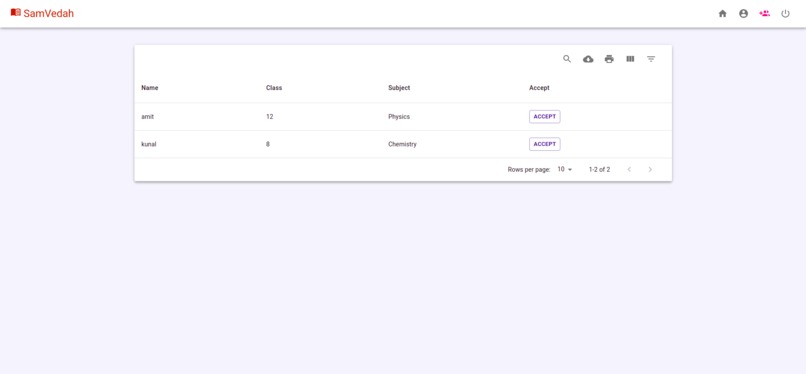This screenshot has height=374, width=806.
Task: Sort by the Class column header
Action: pyautogui.click(x=274, y=88)
